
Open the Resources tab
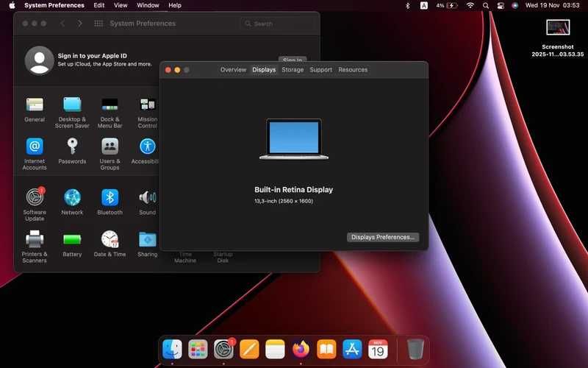click(353, 69)
